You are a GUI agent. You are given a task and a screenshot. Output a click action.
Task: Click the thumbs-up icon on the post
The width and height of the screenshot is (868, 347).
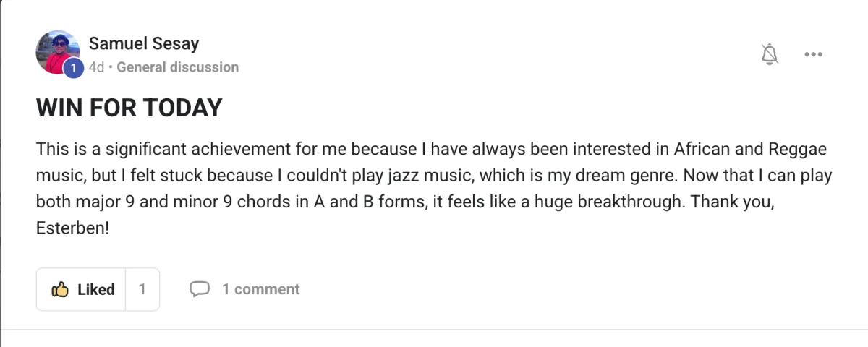[60, 289]
